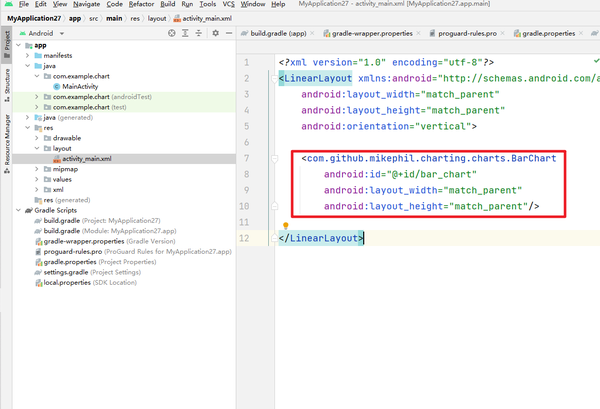Toggle the Project tool window button
Screen dimensions: 600x409
point(7,44)
